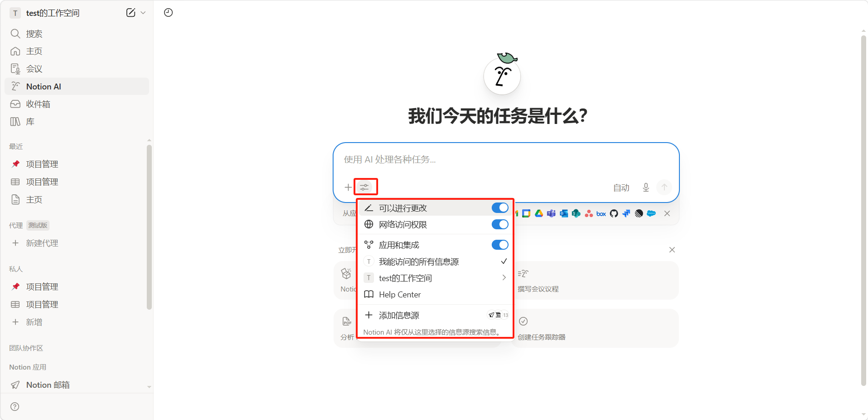The width and height of the screenshot is (868, 420).
Task: Open the chat history clock icon
Action: tap(168, 13)
